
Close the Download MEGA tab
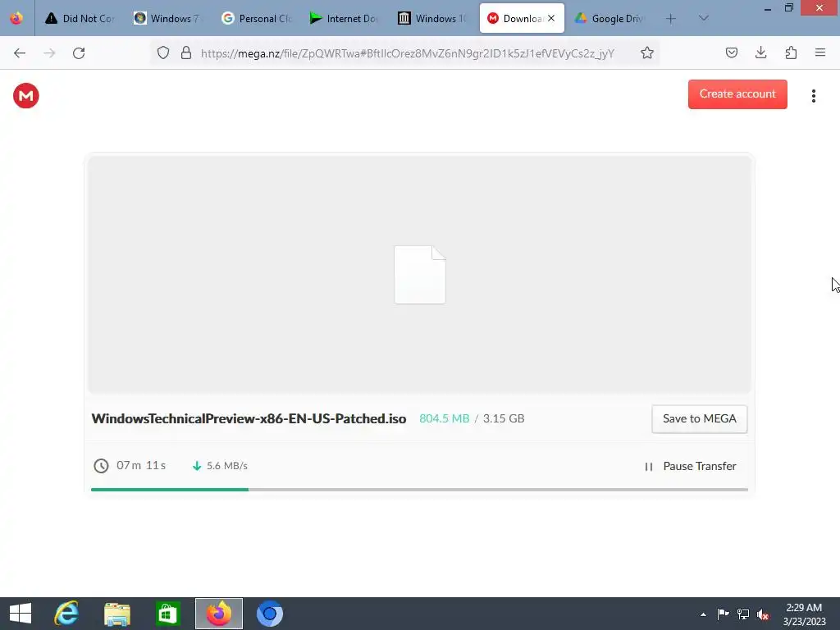(x=551, y=18)
